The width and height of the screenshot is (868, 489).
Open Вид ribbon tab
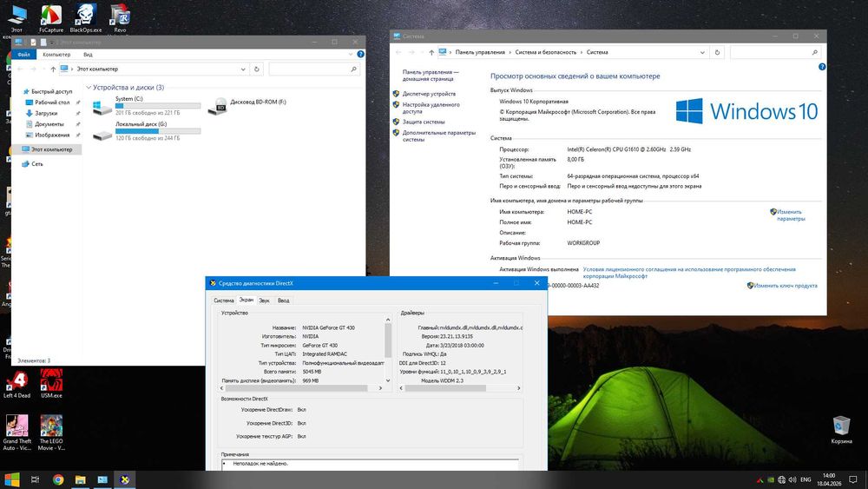click(x=88, y=54)
